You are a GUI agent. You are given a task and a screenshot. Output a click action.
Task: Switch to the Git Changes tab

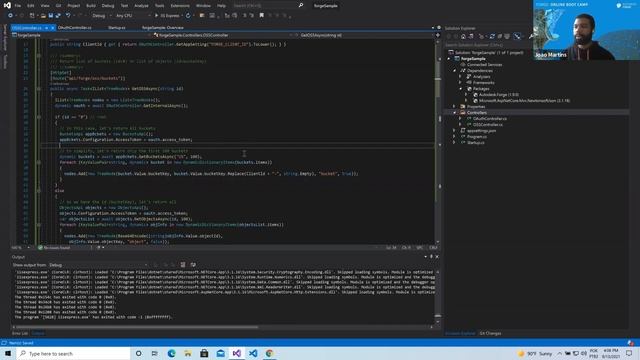pyautogui.click(x=490, y=333)
